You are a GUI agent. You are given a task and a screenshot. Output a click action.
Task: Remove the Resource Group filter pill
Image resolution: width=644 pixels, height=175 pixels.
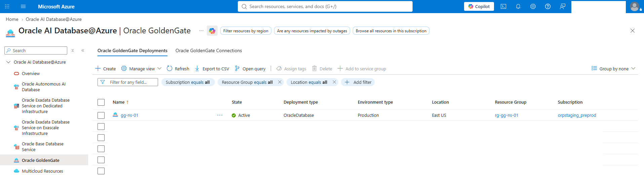tap(279, 82)
